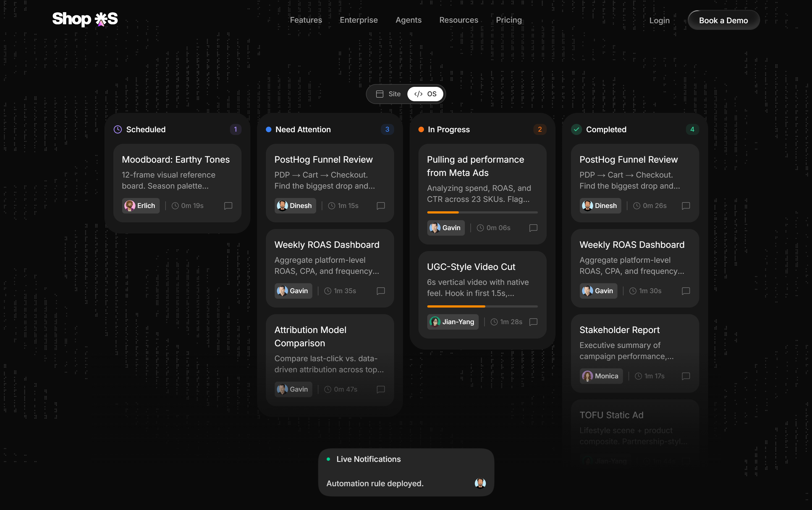Click the Completed column checkmark icon
The width and height of the screenshot is (812, 510).
577,129
